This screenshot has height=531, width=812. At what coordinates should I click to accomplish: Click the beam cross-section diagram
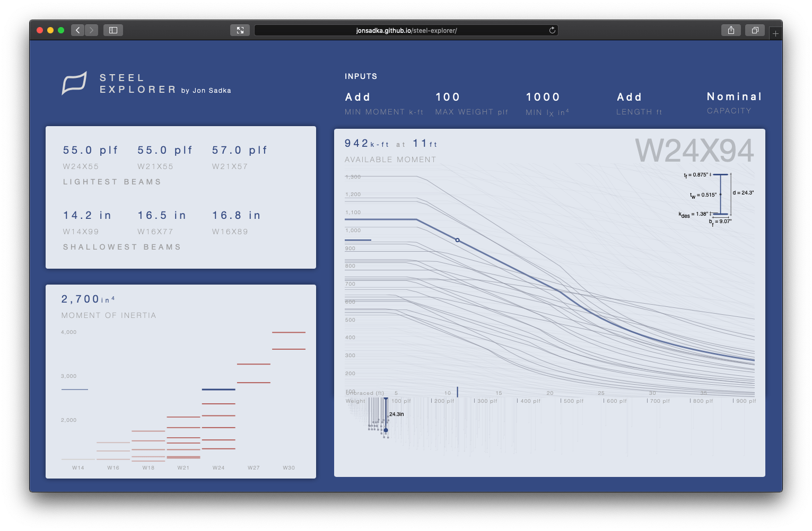click(x=721, y=194)
